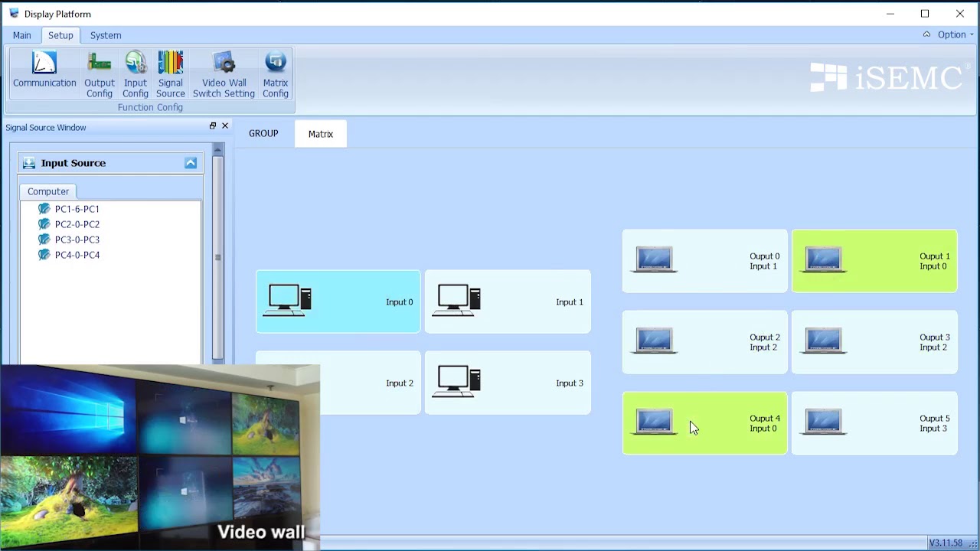980x551 pixels.
Task: Maximize the Display Platform window
Action: point(925,14)
